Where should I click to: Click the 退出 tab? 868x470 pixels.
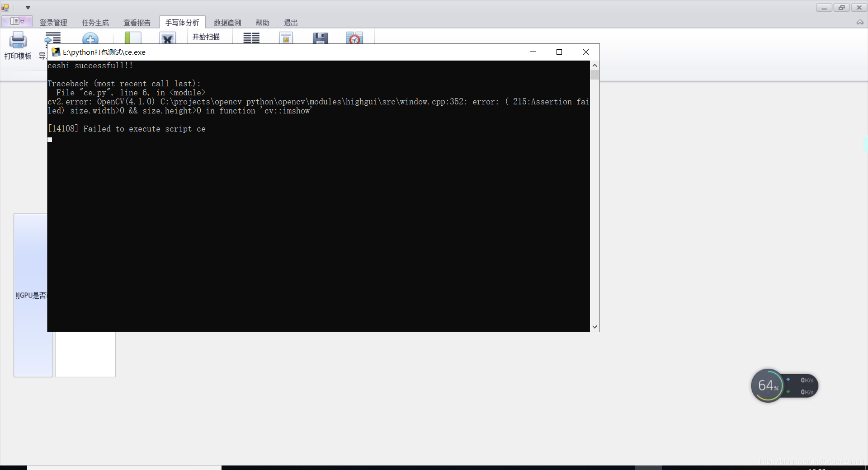click(291, 23)
